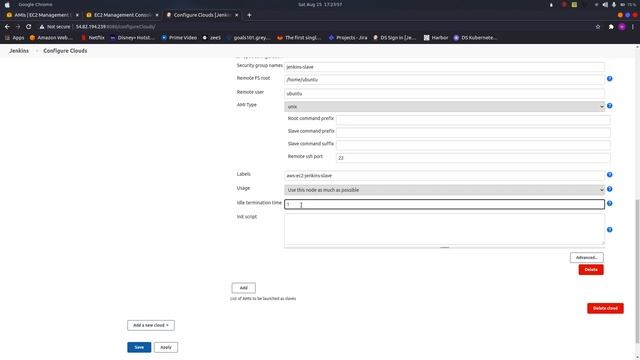Click the Remote user field
The image size is (640, 360).
(444, 93)
